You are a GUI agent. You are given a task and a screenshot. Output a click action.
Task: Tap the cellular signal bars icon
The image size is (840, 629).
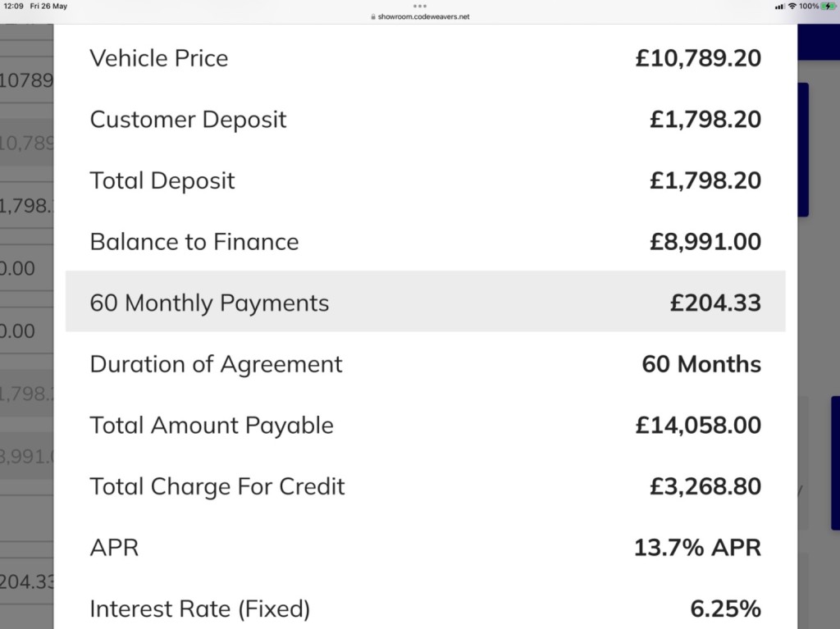(780, 7)
